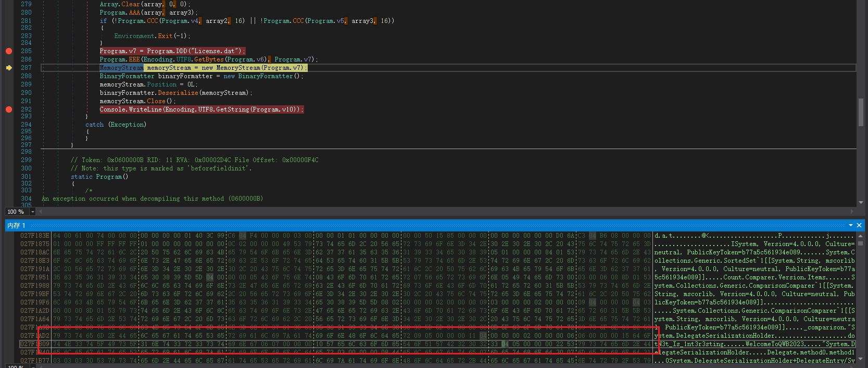Click the current statement arrow at line 287

coord(9,68)
